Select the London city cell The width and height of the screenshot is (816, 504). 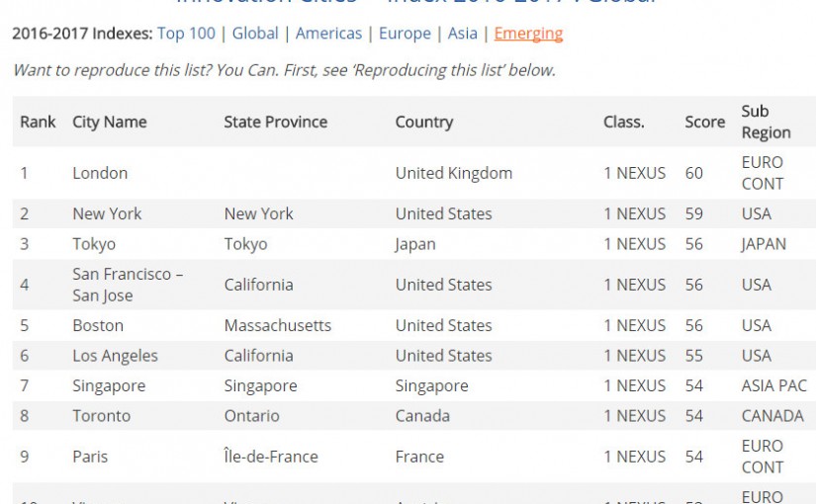100,173
